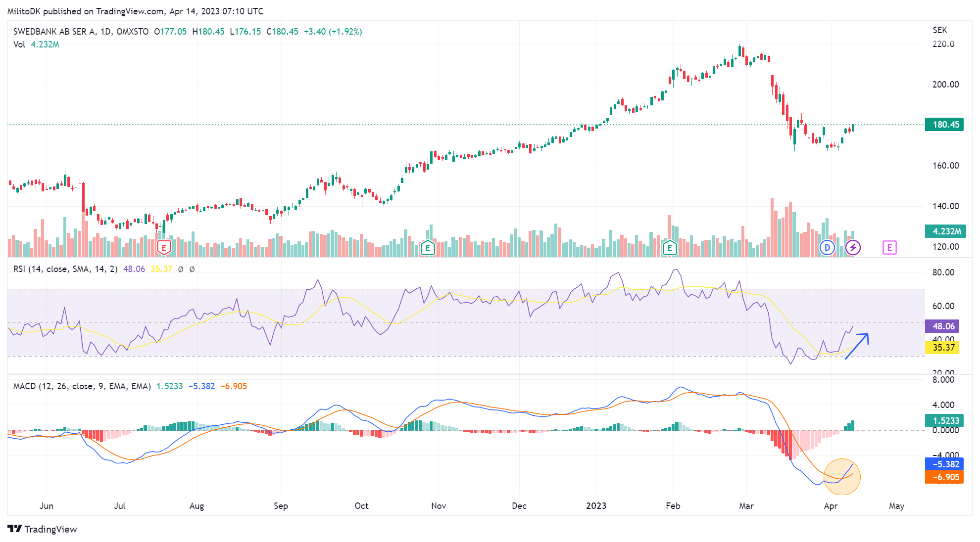This screenshot has width=980, height=542.
Task: Click the green 4.232M volume axis tag
Action: coord(945,231)
